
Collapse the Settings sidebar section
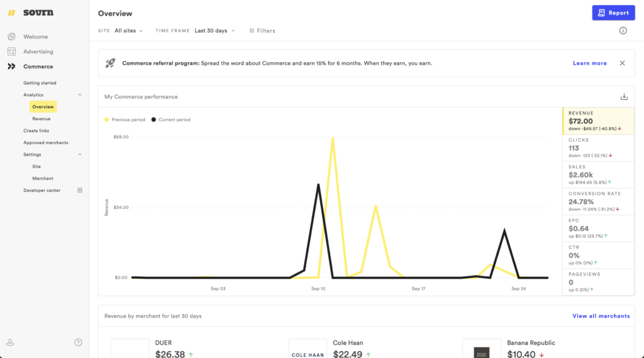click(x=80, y=155)
